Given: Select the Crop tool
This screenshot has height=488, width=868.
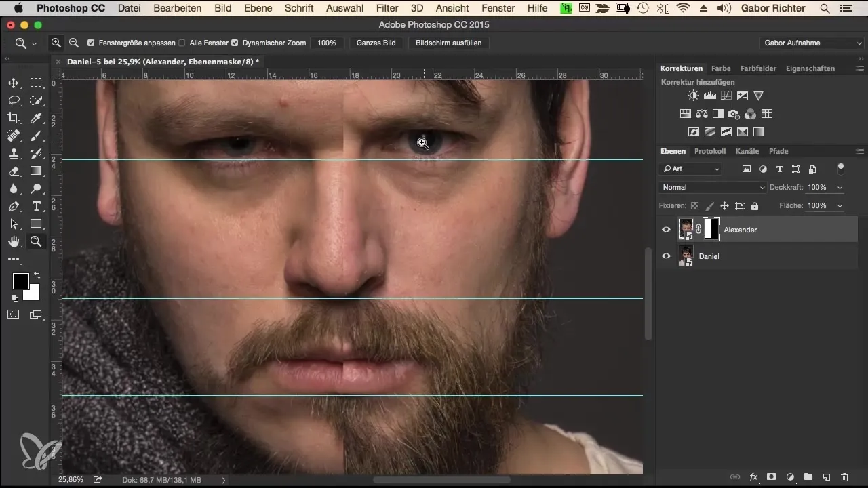Looking at the screenshot, I should tap(13, 118).
